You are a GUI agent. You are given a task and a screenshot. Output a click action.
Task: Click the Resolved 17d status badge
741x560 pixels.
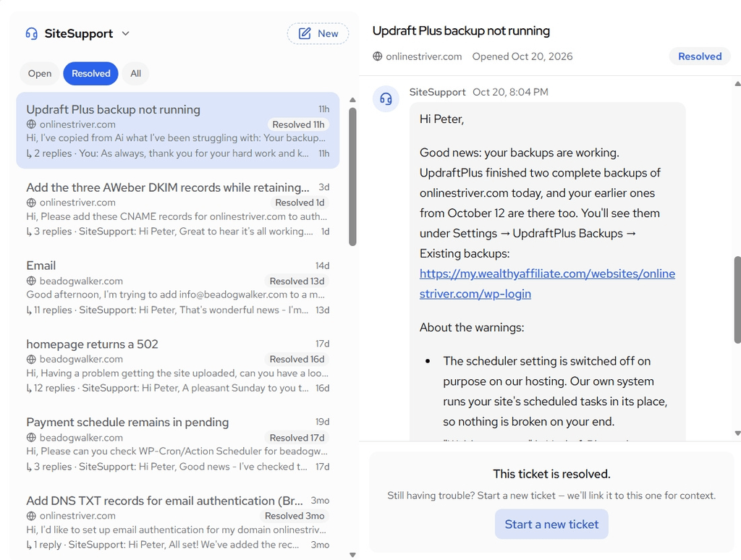(x=297, y=438)
